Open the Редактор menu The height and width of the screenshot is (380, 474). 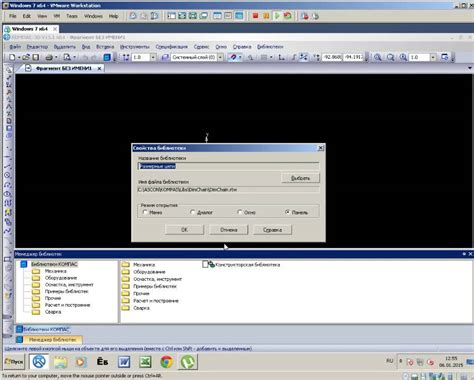(x=37, y=47)
